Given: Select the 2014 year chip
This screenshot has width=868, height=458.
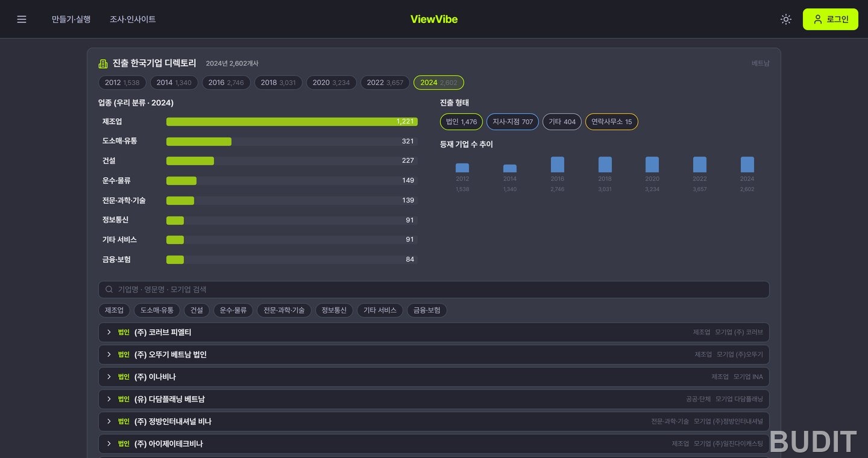Looking at the screenshot, I should pos(174,83).
